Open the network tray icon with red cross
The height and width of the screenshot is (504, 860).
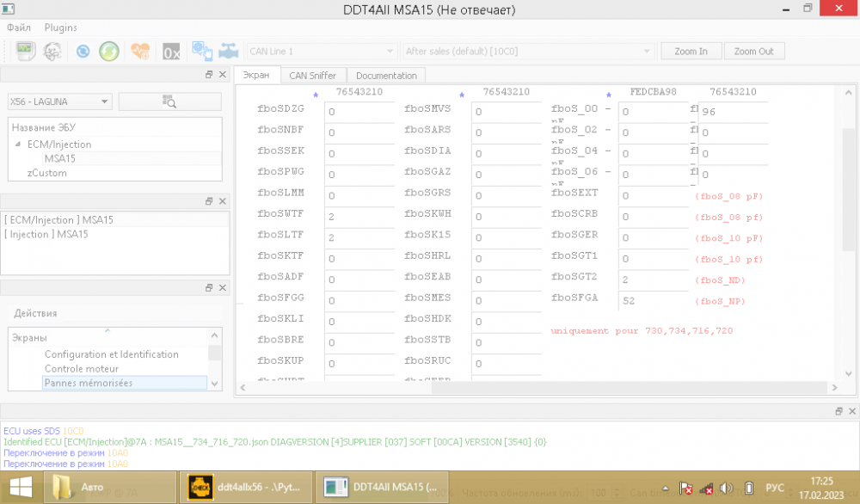point(706,489)
